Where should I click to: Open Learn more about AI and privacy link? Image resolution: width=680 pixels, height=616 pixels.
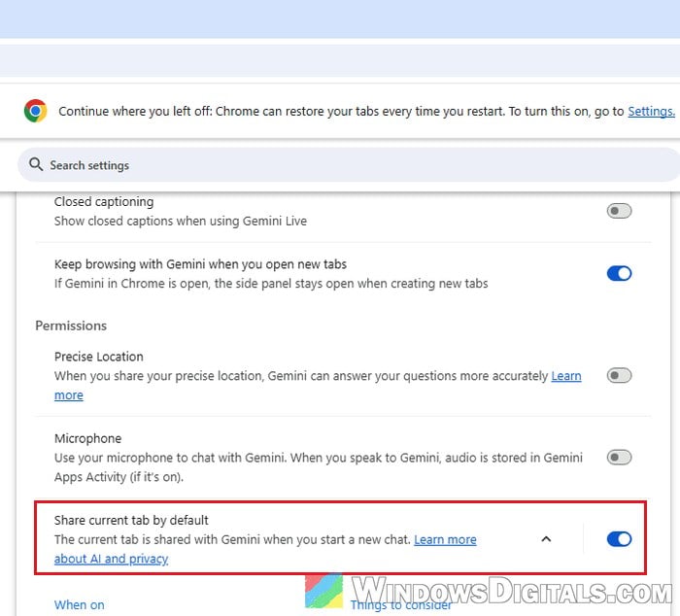pos(445,539)
